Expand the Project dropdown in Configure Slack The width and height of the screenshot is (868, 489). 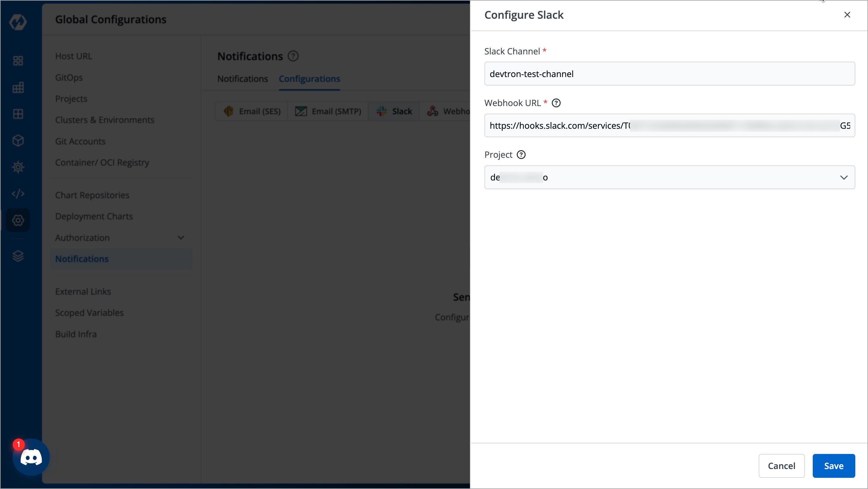coord(844,177)
